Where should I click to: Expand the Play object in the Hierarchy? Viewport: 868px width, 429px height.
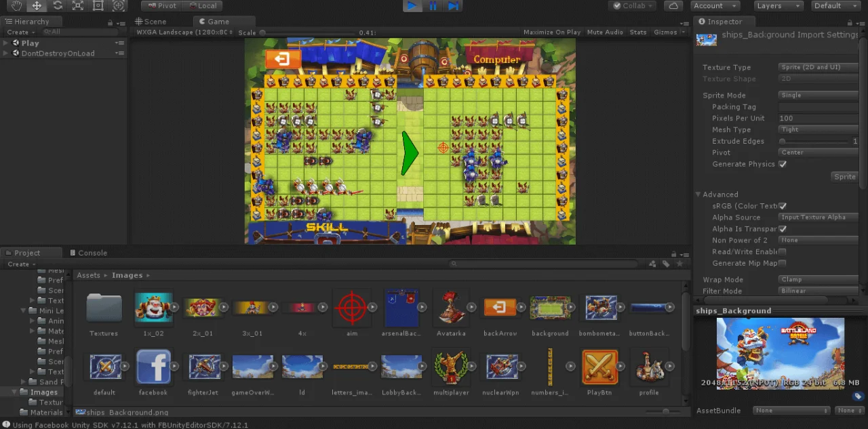tap(6, 43)
